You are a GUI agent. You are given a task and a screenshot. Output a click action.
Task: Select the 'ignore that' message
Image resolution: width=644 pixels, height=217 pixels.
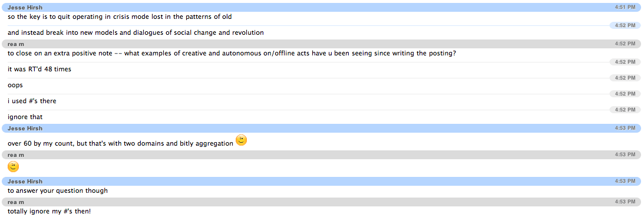[25, 117]
